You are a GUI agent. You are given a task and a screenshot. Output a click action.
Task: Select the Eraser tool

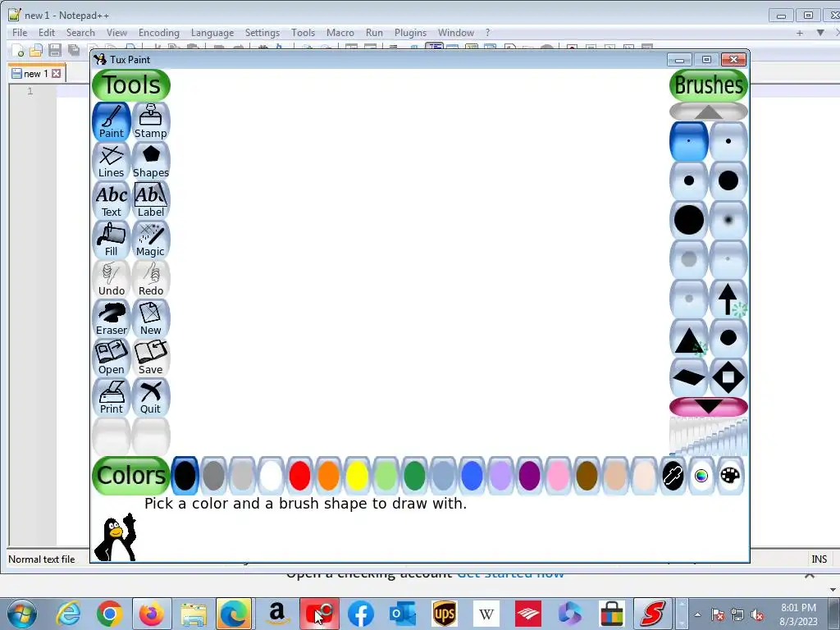coord(112,318)
